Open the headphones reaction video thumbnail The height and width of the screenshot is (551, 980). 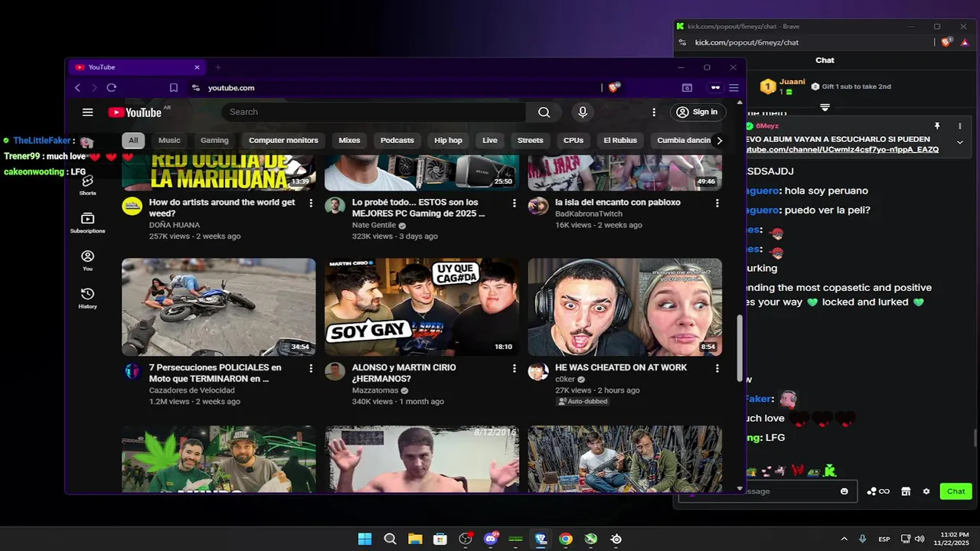click(625, 307)
